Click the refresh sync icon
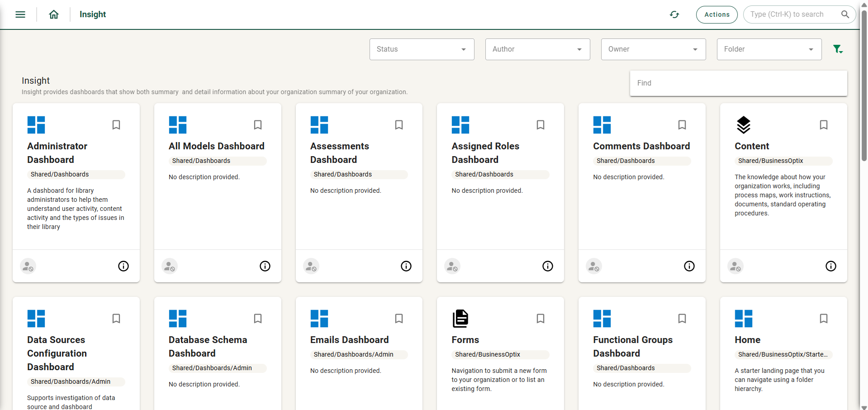 (674, 14)
